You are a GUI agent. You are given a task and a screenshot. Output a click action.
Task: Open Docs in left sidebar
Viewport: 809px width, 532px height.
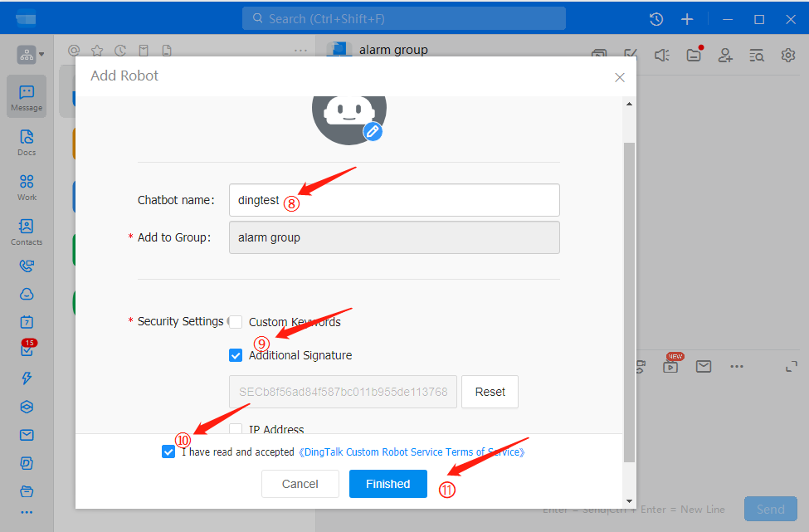(x=27, y=142)
